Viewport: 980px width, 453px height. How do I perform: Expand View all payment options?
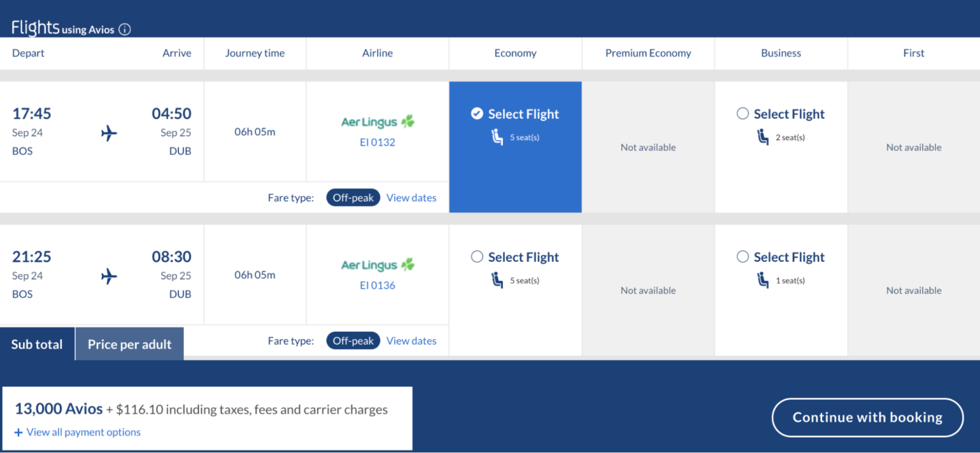78,432
